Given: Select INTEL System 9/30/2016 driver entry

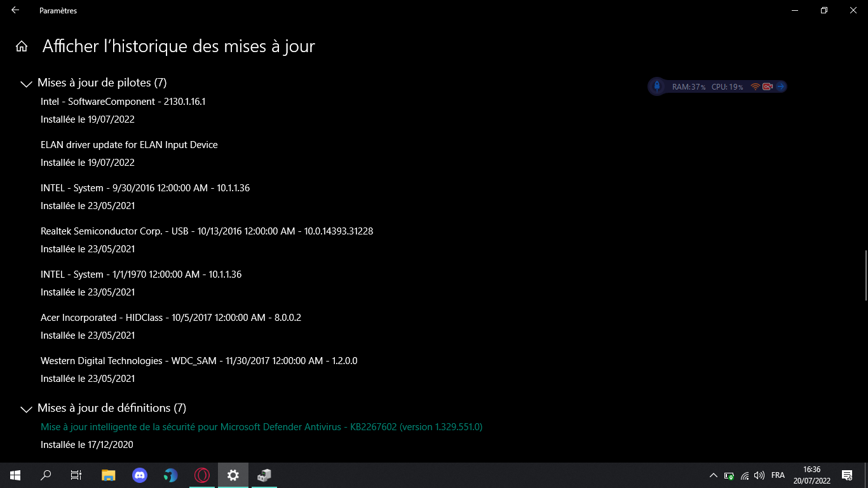Looking at the screenshot, I should [x=145, y=188].
